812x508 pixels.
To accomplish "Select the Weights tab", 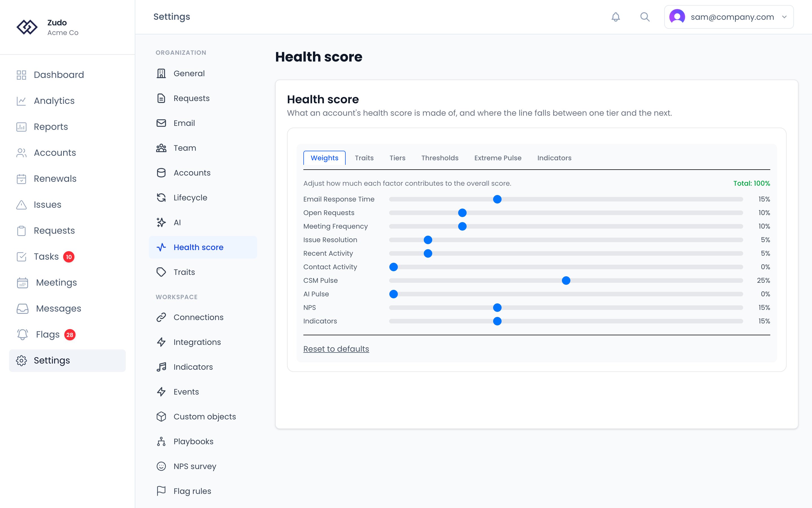I will (325, 158).
